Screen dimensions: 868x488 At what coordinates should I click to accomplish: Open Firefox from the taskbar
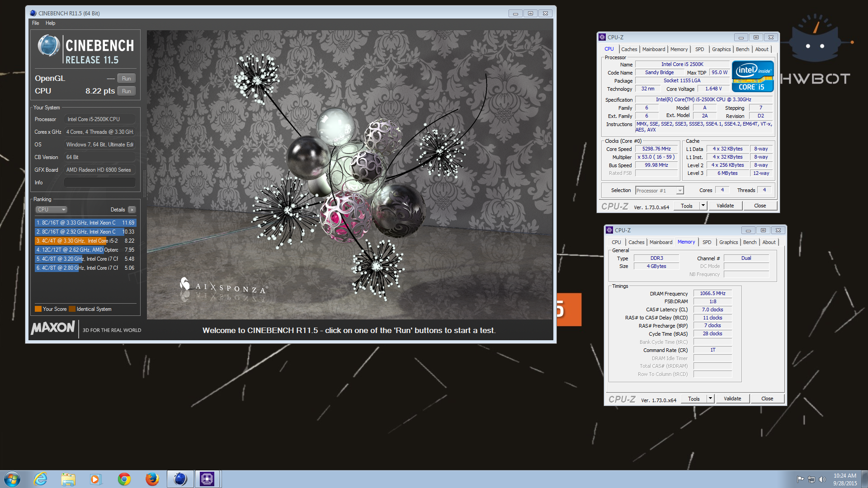152,479
